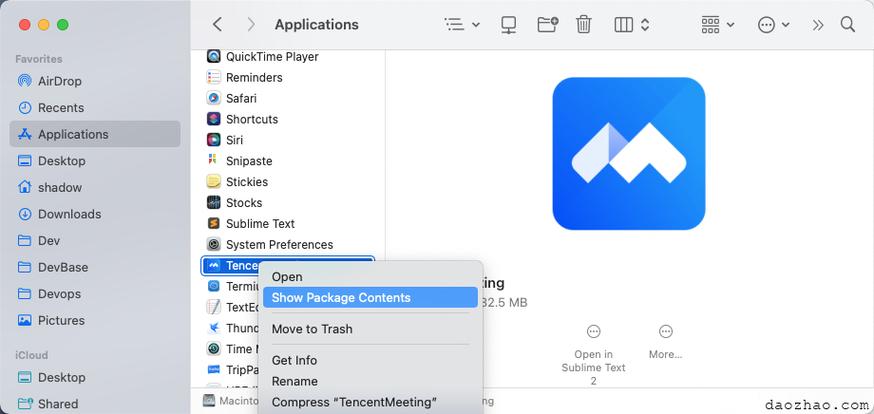Choose Get Info in the context menu
Screen dimensions: 874x414
370,361
